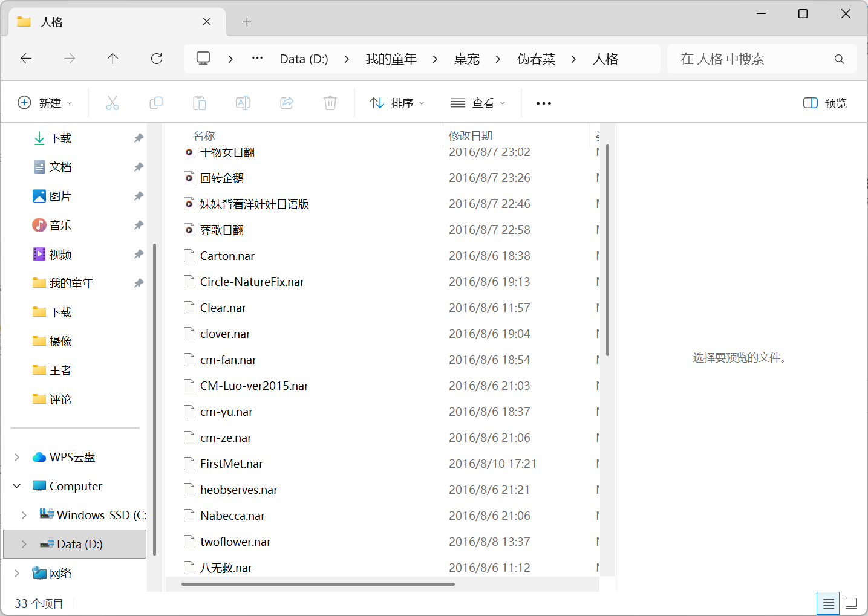Collapse the Computer tree node
This screenshot has height=616, width=868.
click(17, 486)
